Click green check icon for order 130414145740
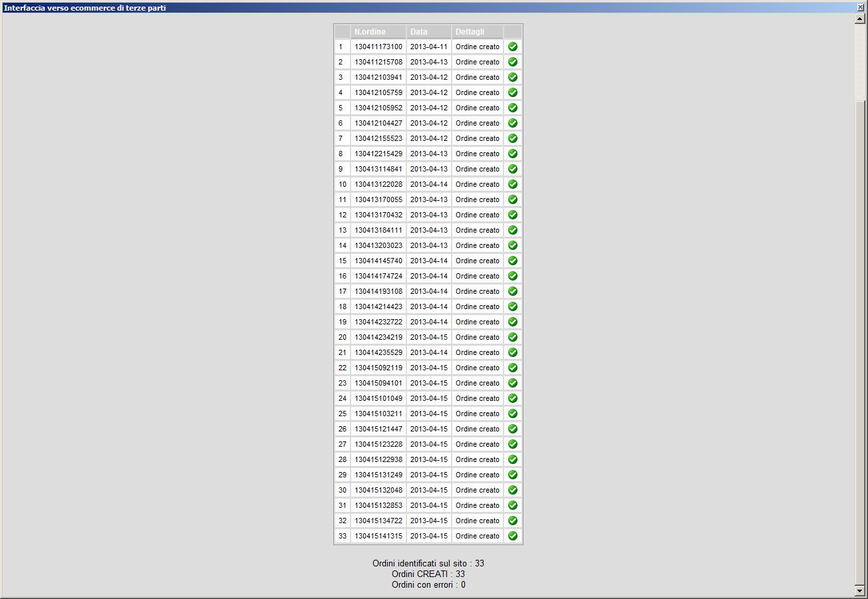 [x=513, y=261]
